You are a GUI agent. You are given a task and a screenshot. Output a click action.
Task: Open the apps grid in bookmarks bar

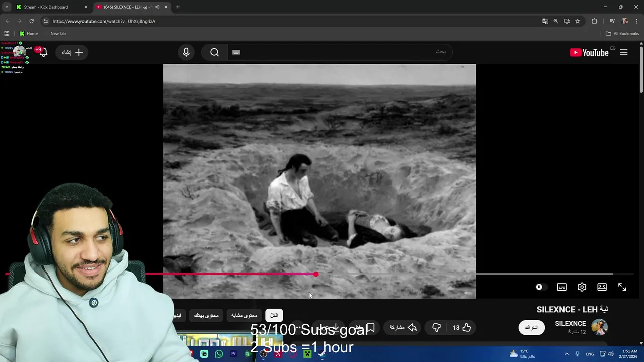click(x=7, y=33)
